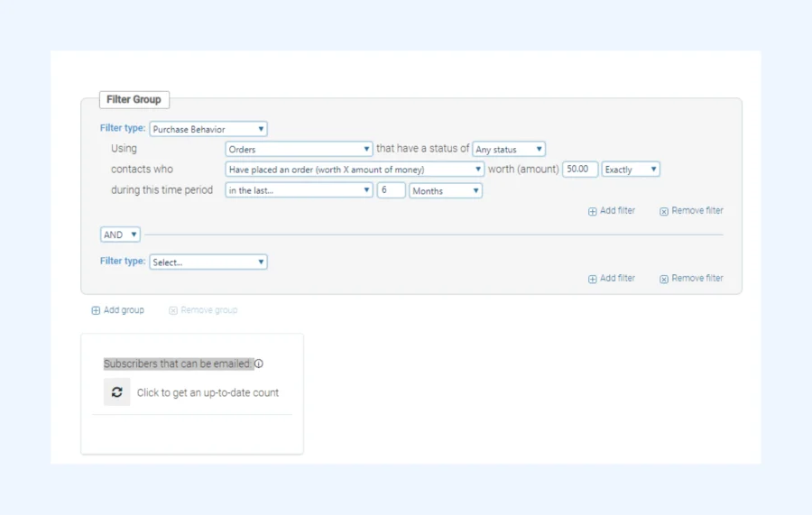
Task: Open the Months unit dropdown
Action: [446, 190]
